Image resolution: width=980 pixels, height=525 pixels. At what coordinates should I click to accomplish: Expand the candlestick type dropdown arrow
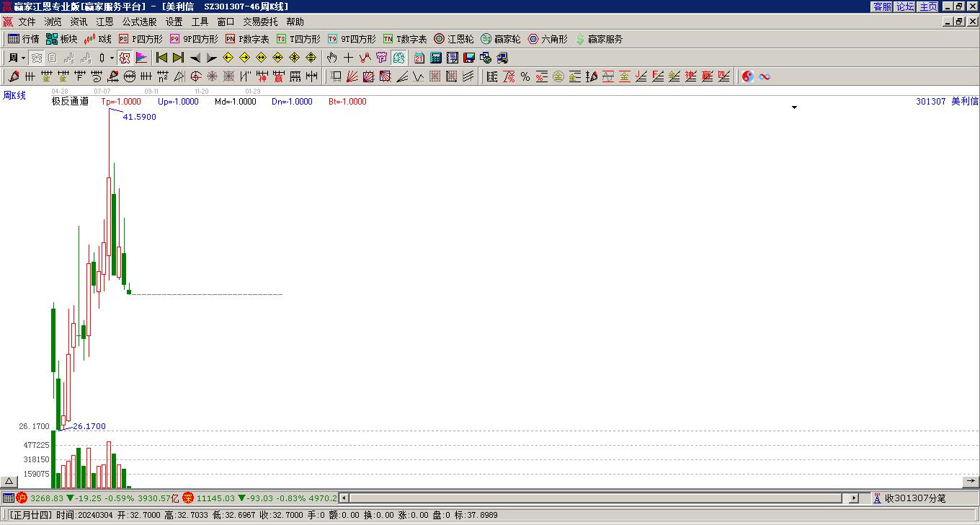point(112,58)
